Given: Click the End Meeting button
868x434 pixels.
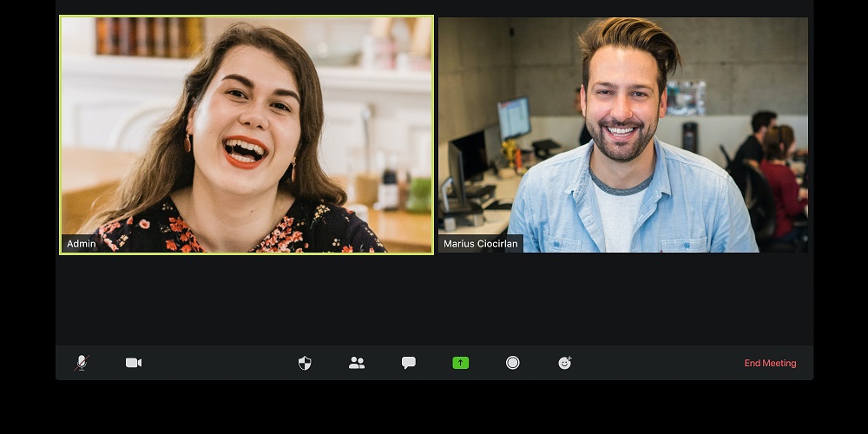Looking at the screenshot, I should click(x=770, y=363).
